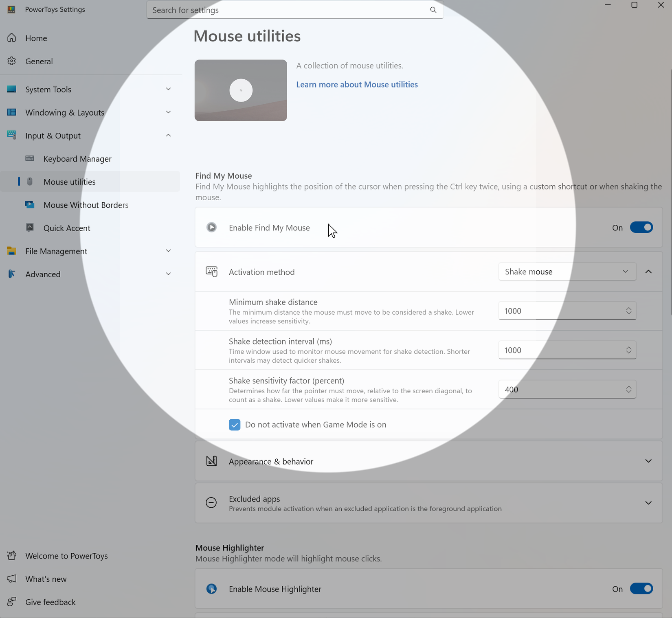Select the Quick Accent icon
Image resolution: width=672 pixels, height=618 pixels.
tap(30, 228)
